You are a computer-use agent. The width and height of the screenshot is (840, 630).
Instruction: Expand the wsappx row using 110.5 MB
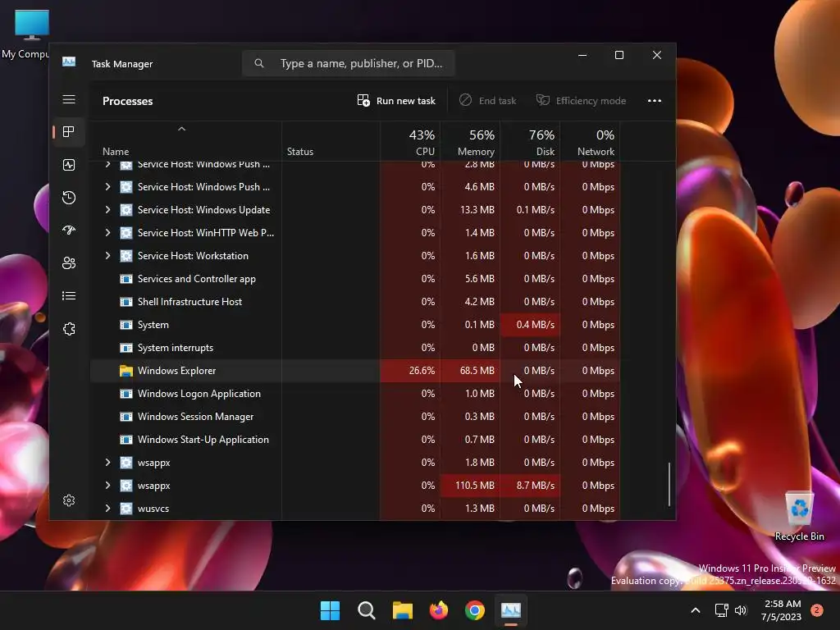[107, 486]
